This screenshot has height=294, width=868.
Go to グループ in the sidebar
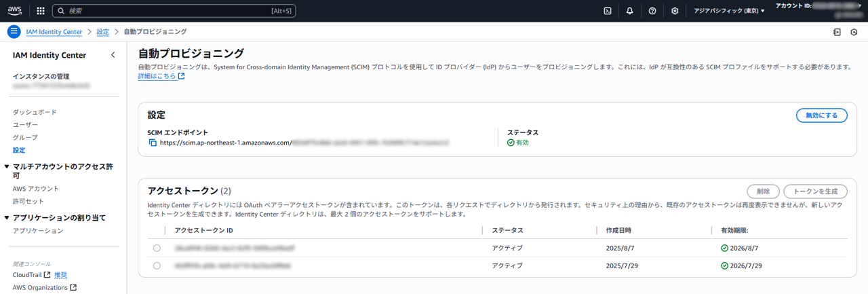tap(25, 138)
